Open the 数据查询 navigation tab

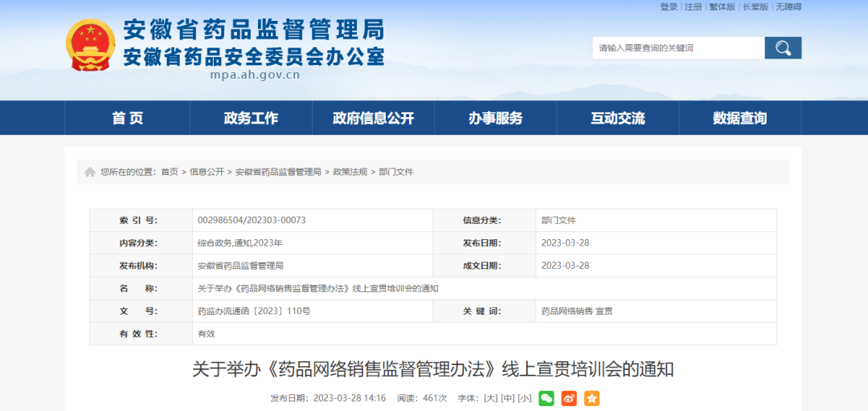740,118
